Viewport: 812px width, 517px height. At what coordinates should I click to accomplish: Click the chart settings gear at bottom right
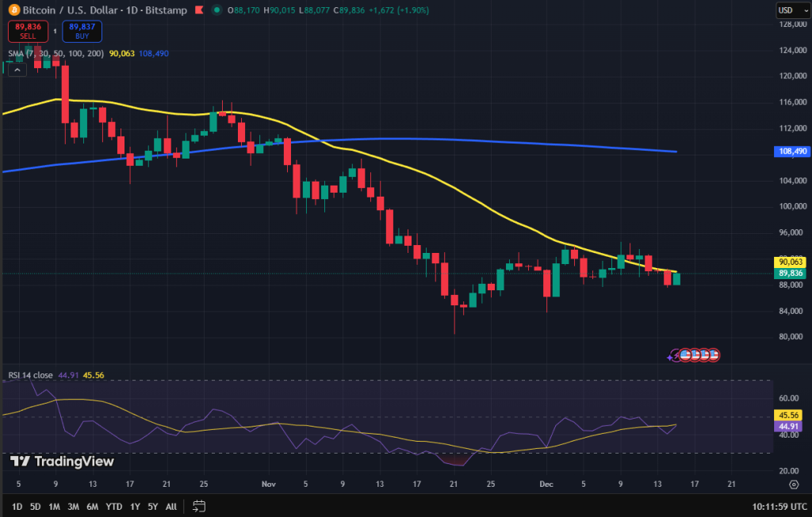[795, 483]
